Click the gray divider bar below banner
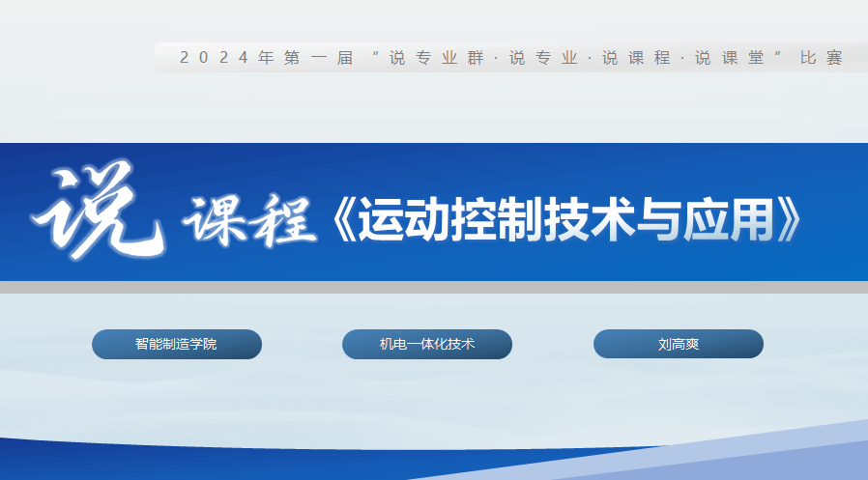This screenshot has height=480, width=868. 434,287
